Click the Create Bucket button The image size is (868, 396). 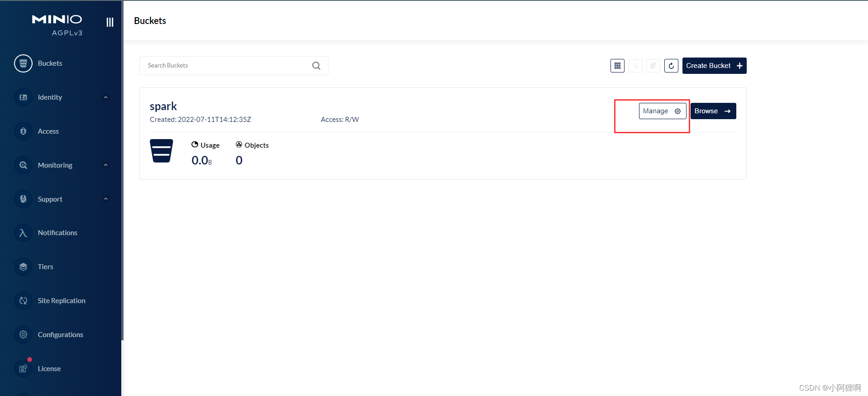coord(714,66)
